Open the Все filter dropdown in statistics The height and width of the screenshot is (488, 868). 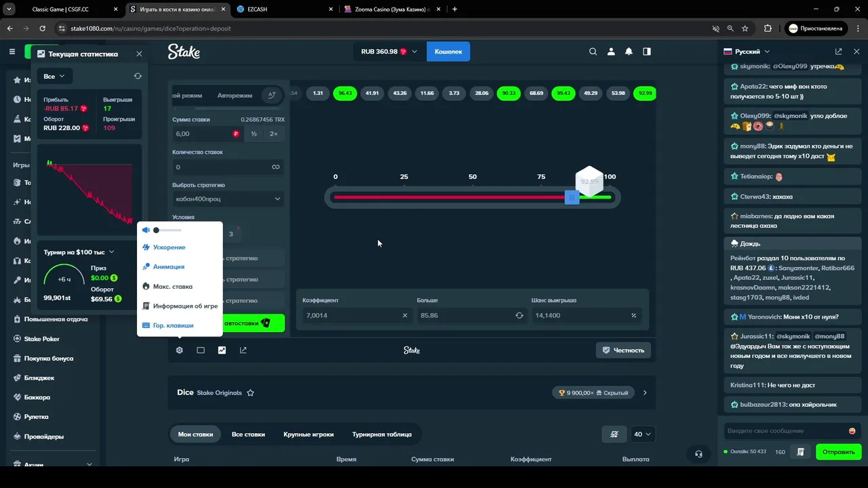[x=54, y=77]
